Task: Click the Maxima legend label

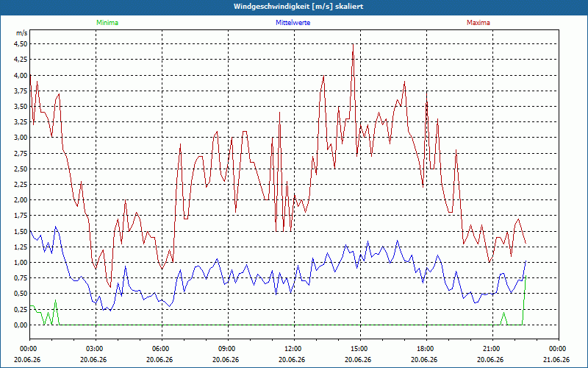Action: [x=478, y=23]
